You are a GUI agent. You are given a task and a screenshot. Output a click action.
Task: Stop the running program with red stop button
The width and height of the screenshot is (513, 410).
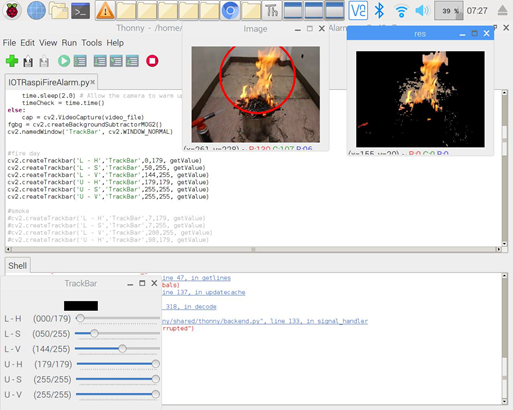pos(152,61)
